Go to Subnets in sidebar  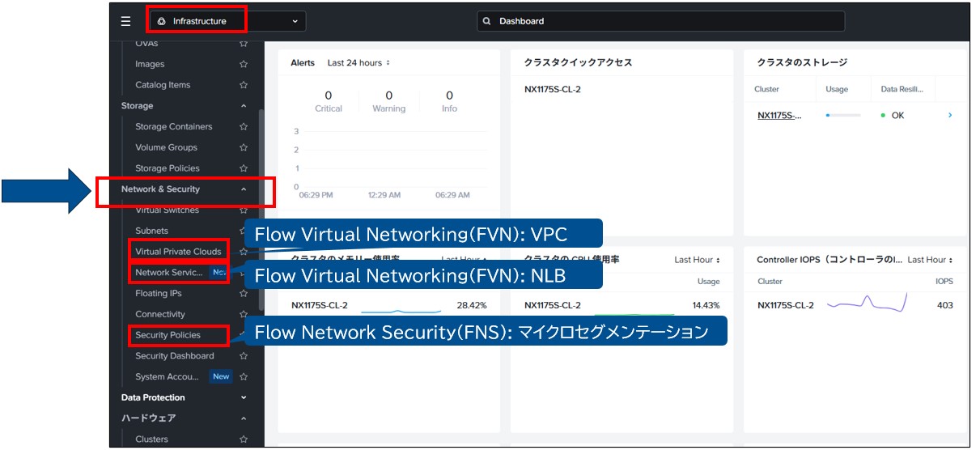coord(152,231)
